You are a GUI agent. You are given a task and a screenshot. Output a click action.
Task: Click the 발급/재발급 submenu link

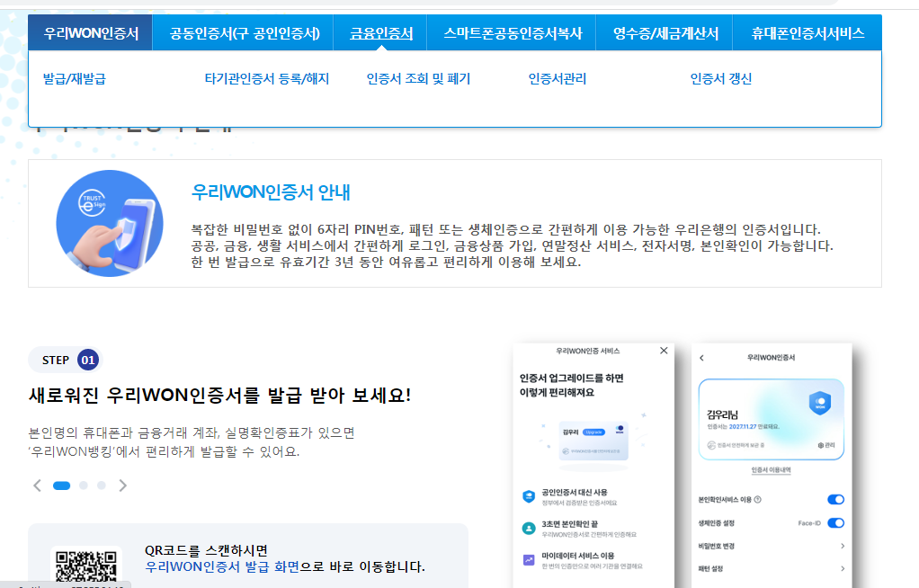click(75, 78)
